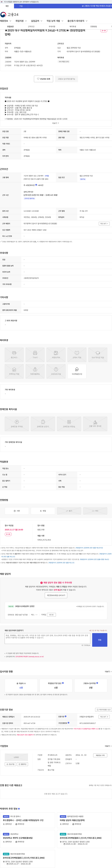This screenshot has height=868, width=112.
Task: Click the 고용24 logo
Action: (x=9, y=15)
